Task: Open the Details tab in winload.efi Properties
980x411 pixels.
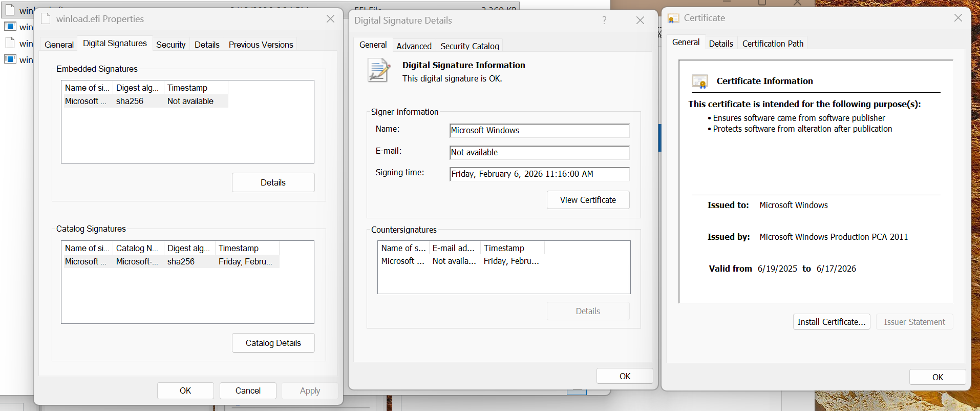Action: click(207, 45)
